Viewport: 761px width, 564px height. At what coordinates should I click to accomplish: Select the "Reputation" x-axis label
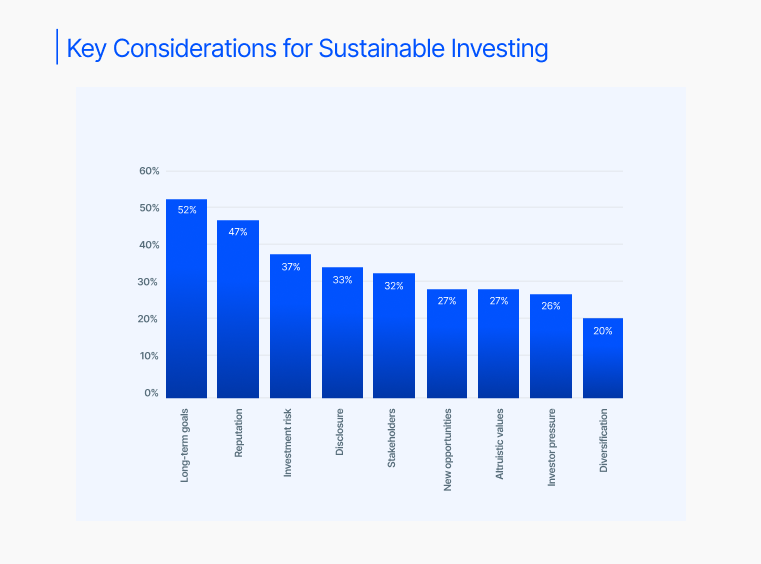click(238, 432)
